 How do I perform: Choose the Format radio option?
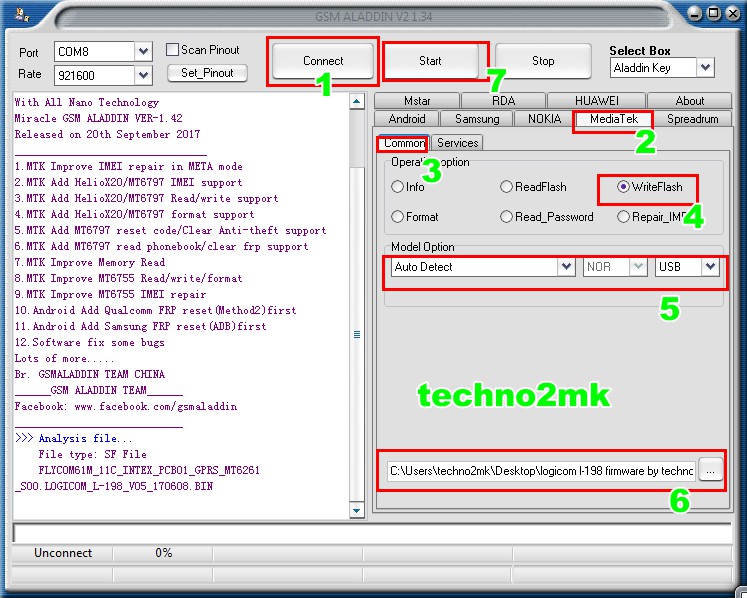pyautogui.click(x=398, y=217)
